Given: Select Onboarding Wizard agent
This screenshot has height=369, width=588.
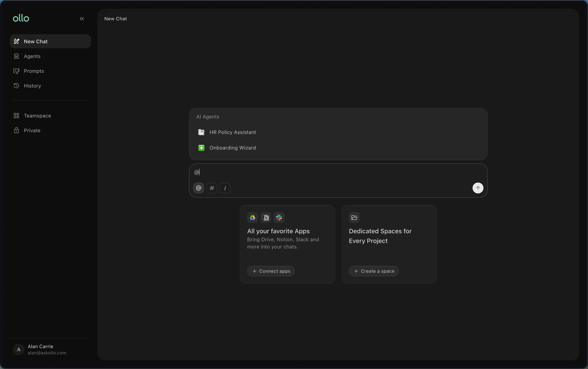Looking at the screenshot, I should pos(338,148).
